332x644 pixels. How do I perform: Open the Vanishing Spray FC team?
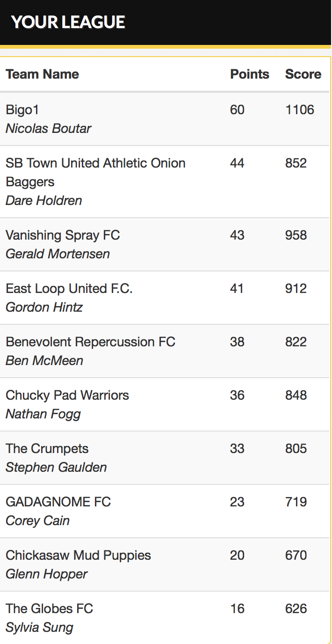click(63, 235)
